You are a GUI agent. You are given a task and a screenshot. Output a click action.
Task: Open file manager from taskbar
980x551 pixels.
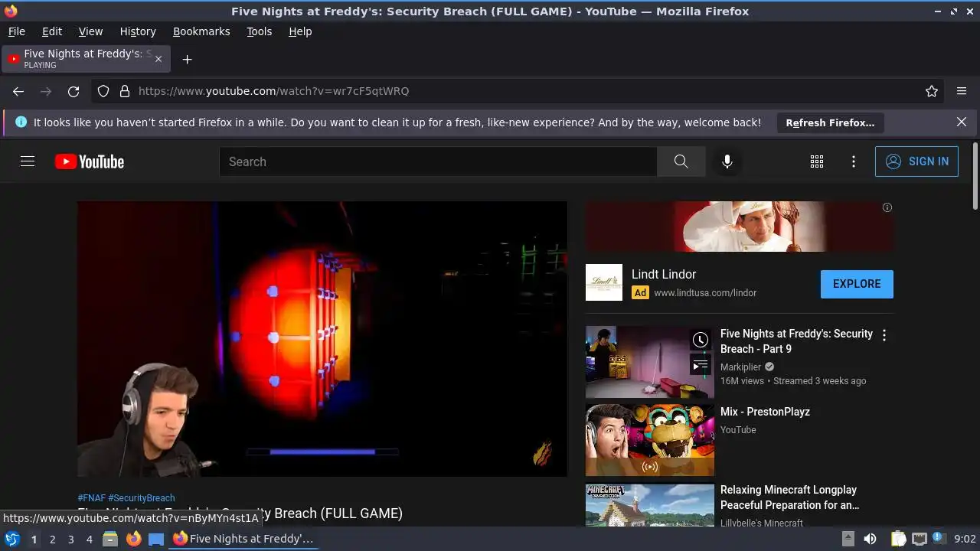(110, 539)
